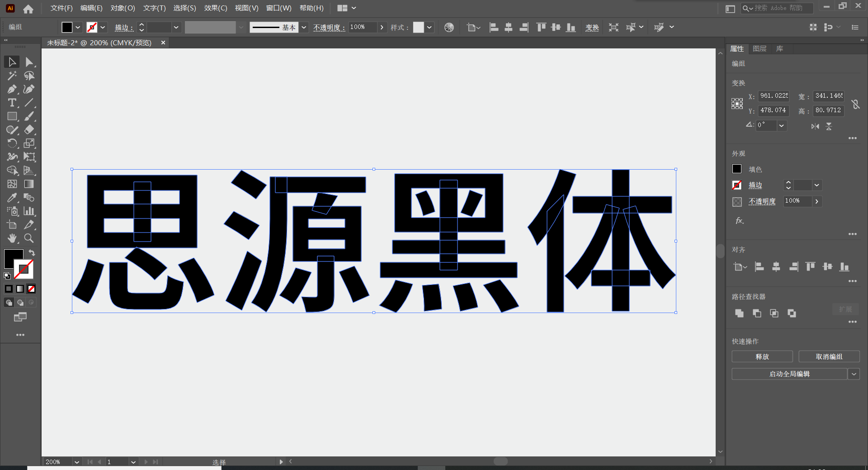Open stroke color dropdown in control bar
Image resolution: width=868 pixels, height=470 pixels.
103,27
